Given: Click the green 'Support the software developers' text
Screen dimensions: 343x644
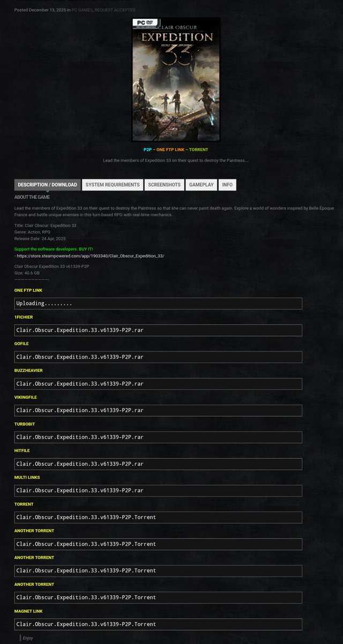Looking at the screenshot, I should [x=54, y=250].
